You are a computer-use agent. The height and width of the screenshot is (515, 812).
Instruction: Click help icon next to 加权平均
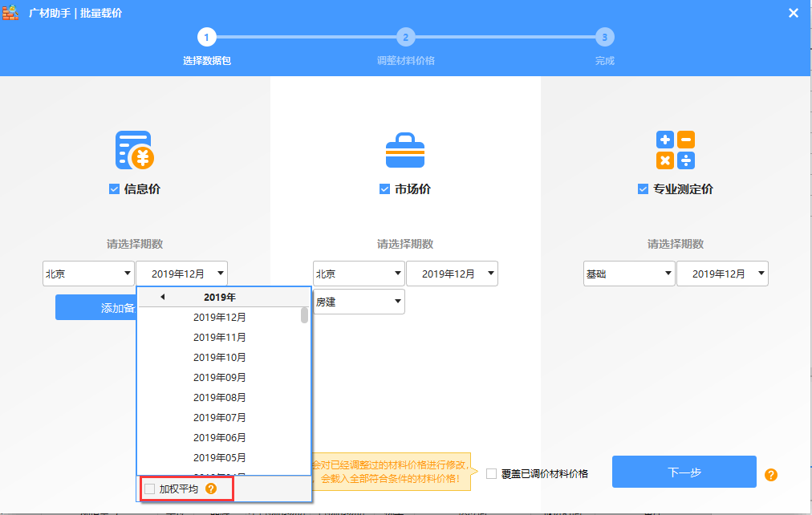coord(211,489)
